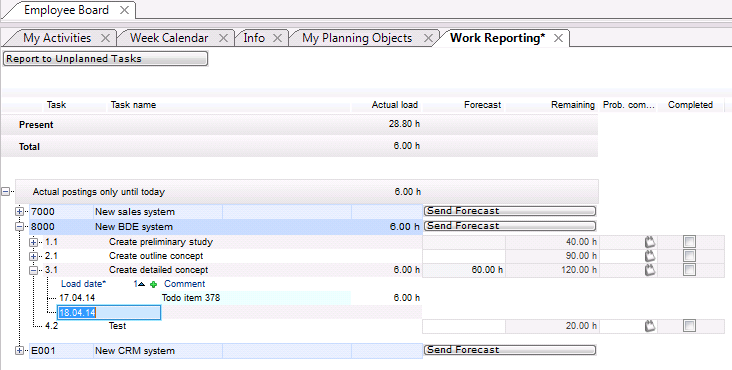Click the 40.00 h remaining value
732x370 pixels.
click(581, 242)
